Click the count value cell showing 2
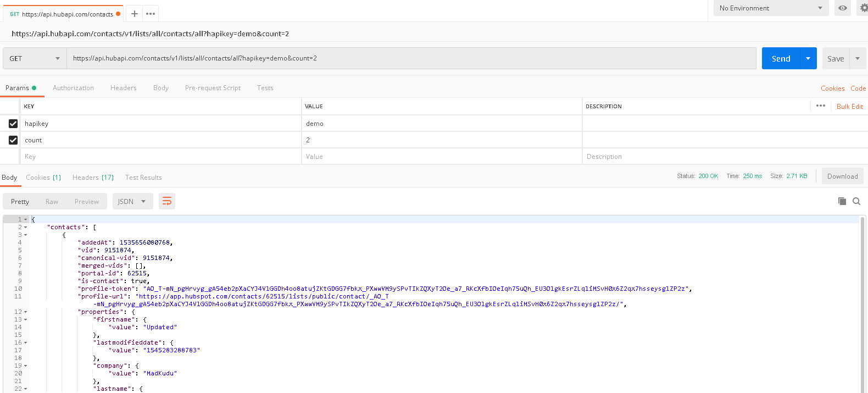 (442, 140)
